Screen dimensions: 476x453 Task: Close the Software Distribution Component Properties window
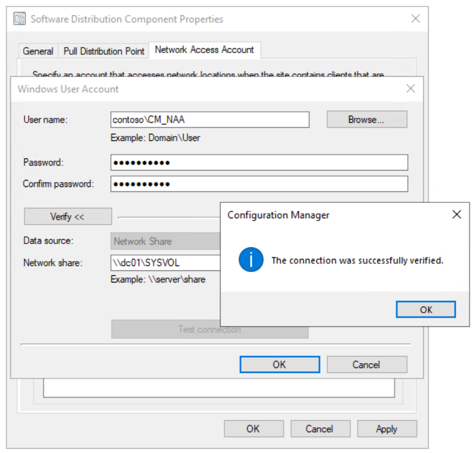[416, 19]
